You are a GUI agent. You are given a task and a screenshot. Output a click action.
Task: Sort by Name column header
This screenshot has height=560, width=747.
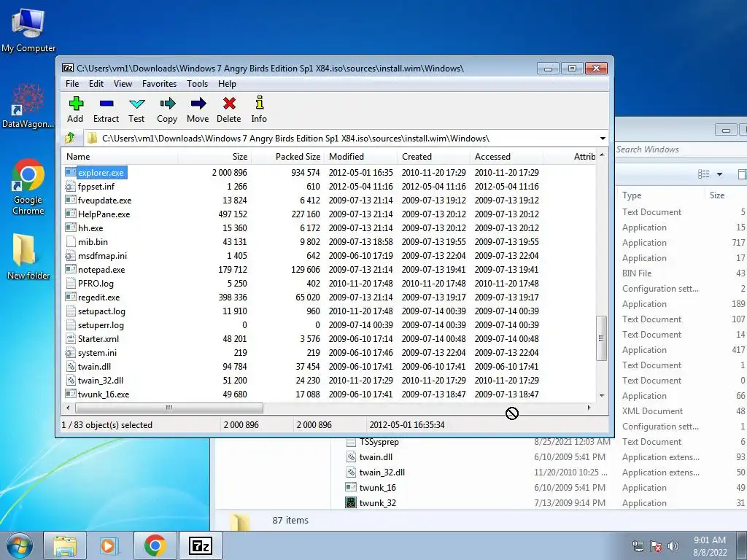(x=120, y=157)
